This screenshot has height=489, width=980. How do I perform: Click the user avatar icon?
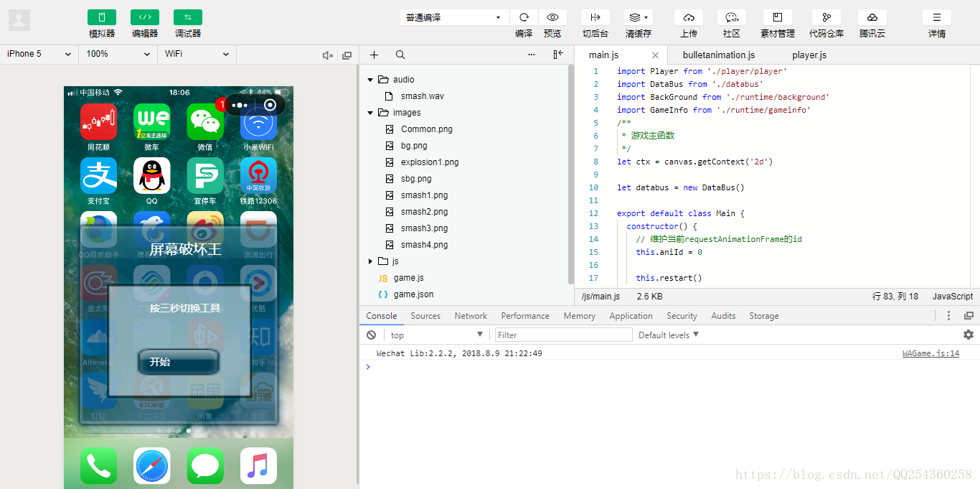click(x=19, y=20)
